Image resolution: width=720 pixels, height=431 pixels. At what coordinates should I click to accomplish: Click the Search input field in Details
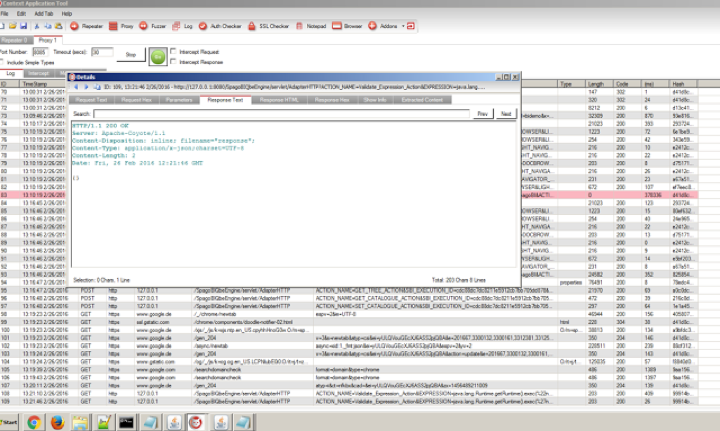point(280,114)
